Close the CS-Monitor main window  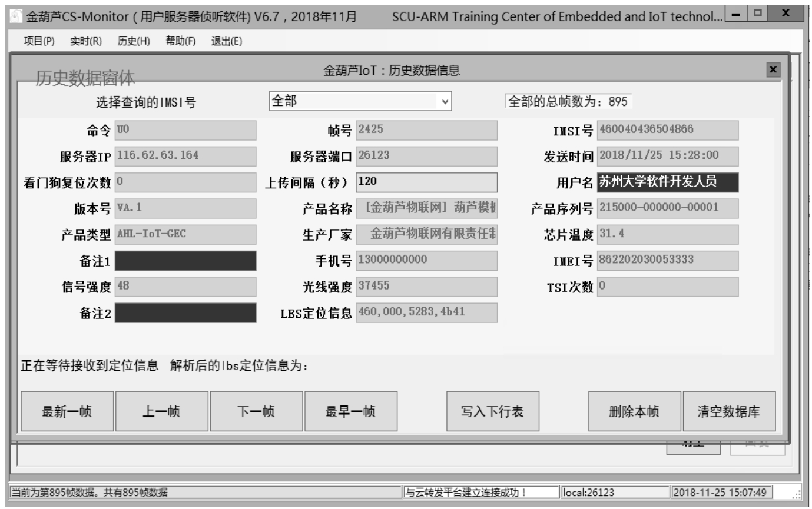coord(786,12)
